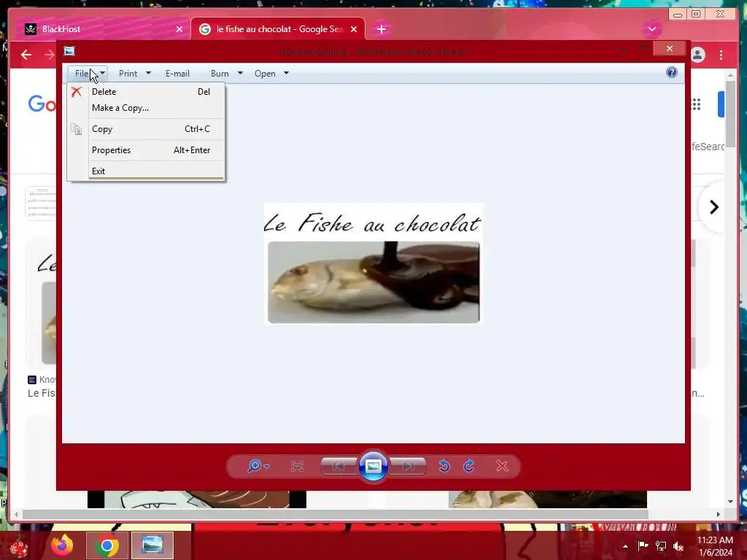Rotate the photo clockwise
This screenshot has width=747, height=560.
469,466
